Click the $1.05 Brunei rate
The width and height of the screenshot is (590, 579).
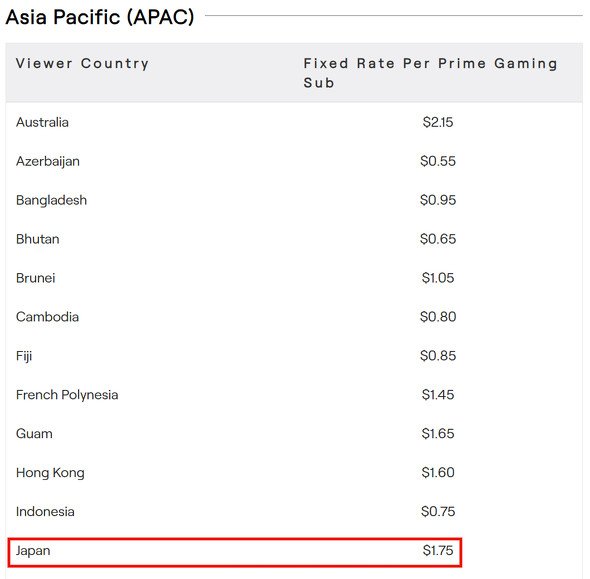[x=438, y=278]
